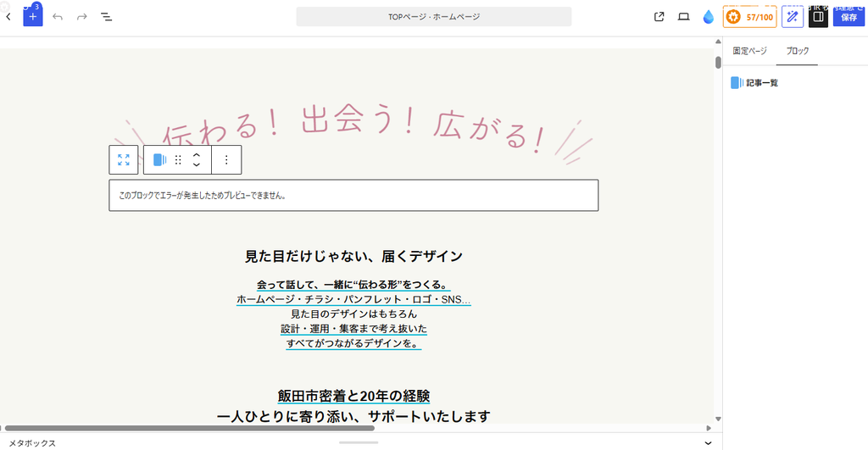Viewport: 868px width, 450px height.
Task: Click the horizontal scrollbar thumb
Action: (x=189, y=428)
